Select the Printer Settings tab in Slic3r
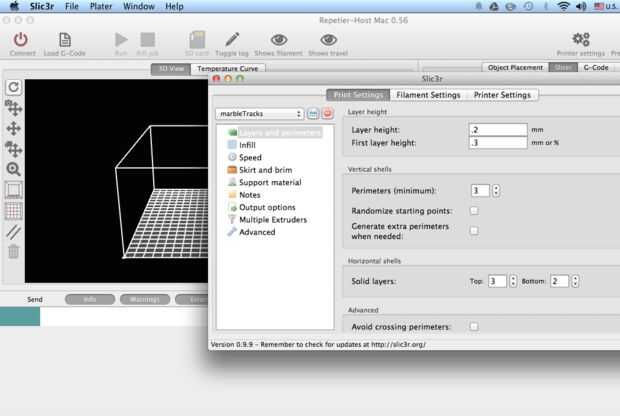This screenshot has height=416, width=620. point(502,95)
